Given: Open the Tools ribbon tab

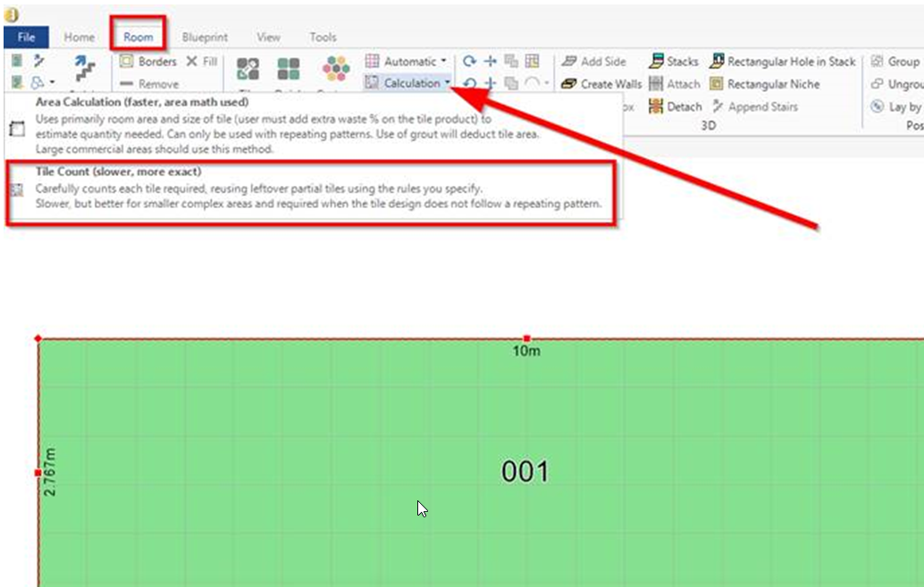Looking at the screenshot, I should click(x=323, y=37).
